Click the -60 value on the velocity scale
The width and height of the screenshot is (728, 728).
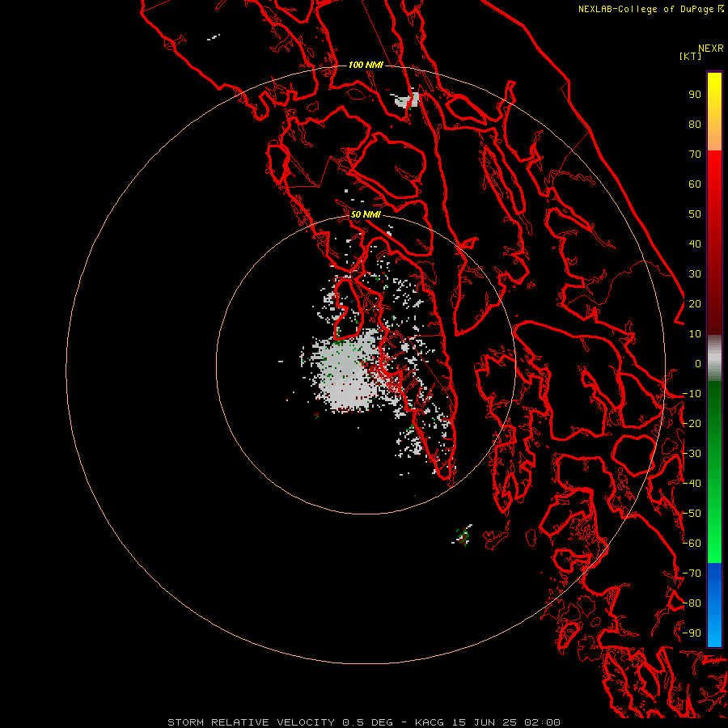click(692, 544)
